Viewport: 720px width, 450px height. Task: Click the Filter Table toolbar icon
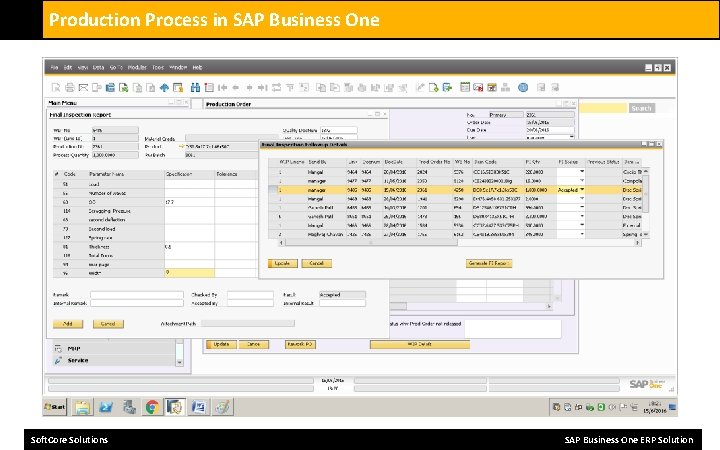click(290, 87)
